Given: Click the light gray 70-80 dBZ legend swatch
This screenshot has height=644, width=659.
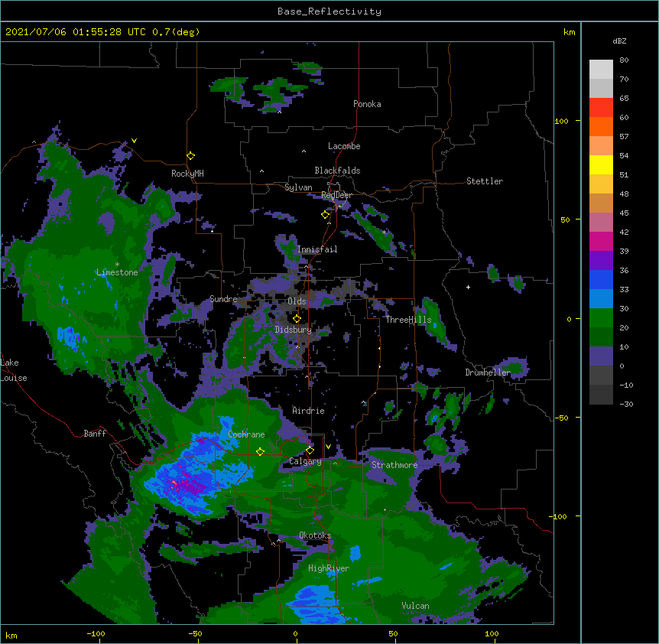Looking at the screenshot, I should 601,70.
